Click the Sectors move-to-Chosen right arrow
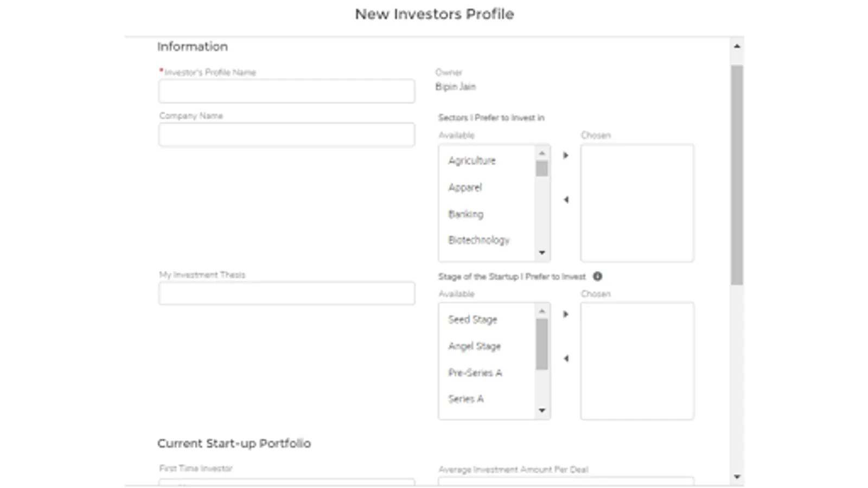The image size is (868, 488). coord(565,156)
